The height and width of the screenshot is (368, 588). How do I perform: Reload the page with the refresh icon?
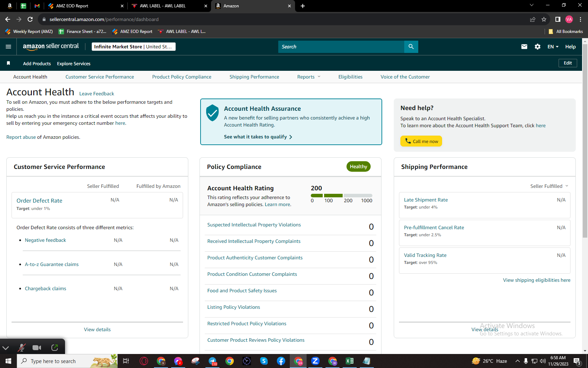pos(30,19)
